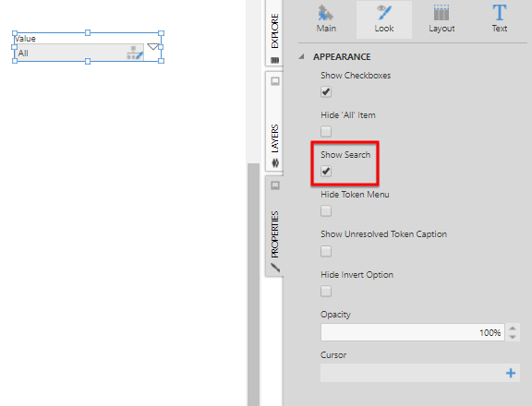Viewport: 532px width, 406px height.
Task: Pin the Layers panel with the small square icon
Action: pyautogui.click(x=275, y=81)
